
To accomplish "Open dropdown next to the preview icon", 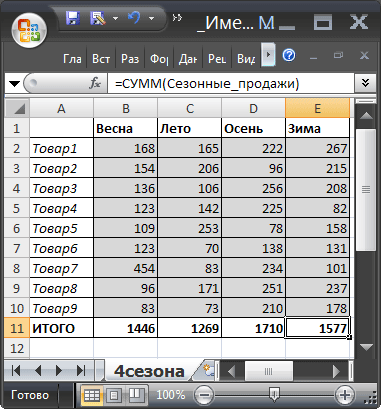I will click(115, 18).
